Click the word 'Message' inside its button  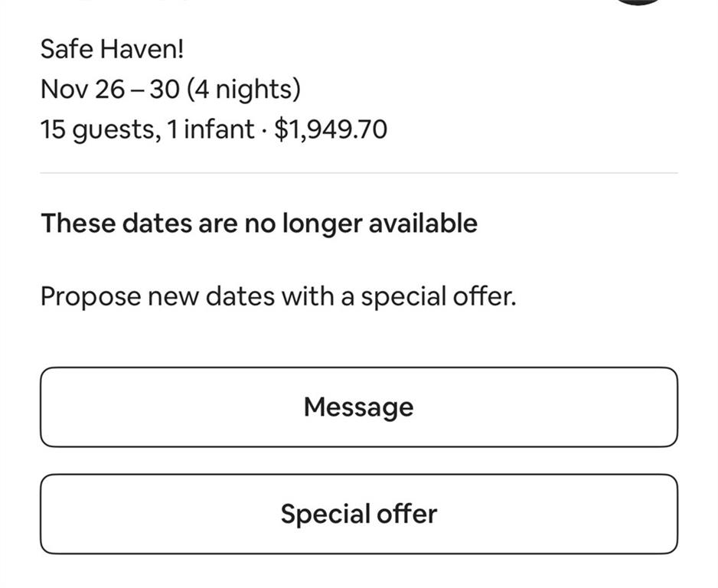click(x=358, y=407)
